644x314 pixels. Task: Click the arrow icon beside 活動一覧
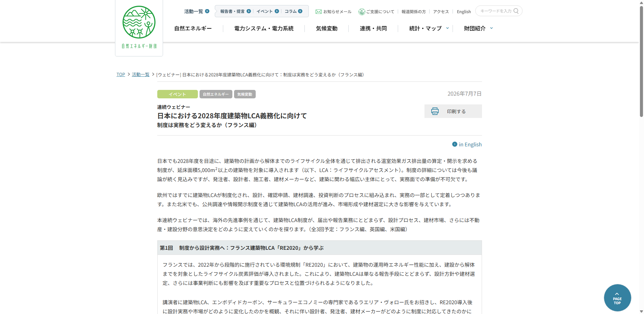(207, 11)
